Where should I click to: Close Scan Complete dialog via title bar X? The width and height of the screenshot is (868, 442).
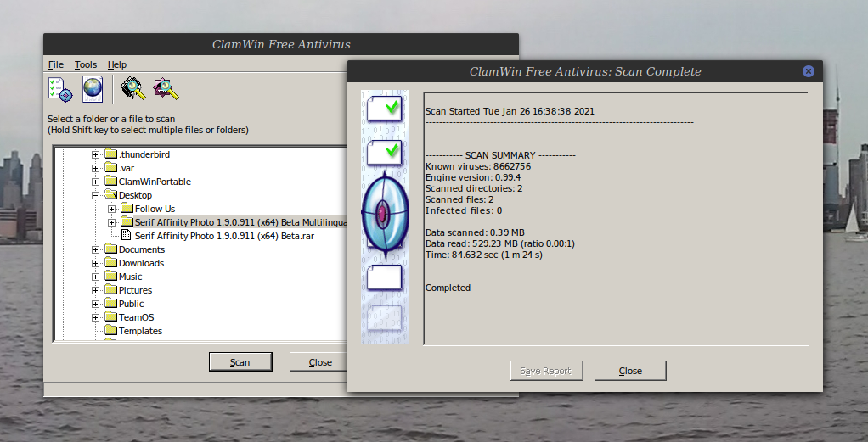tap(809, 71)
